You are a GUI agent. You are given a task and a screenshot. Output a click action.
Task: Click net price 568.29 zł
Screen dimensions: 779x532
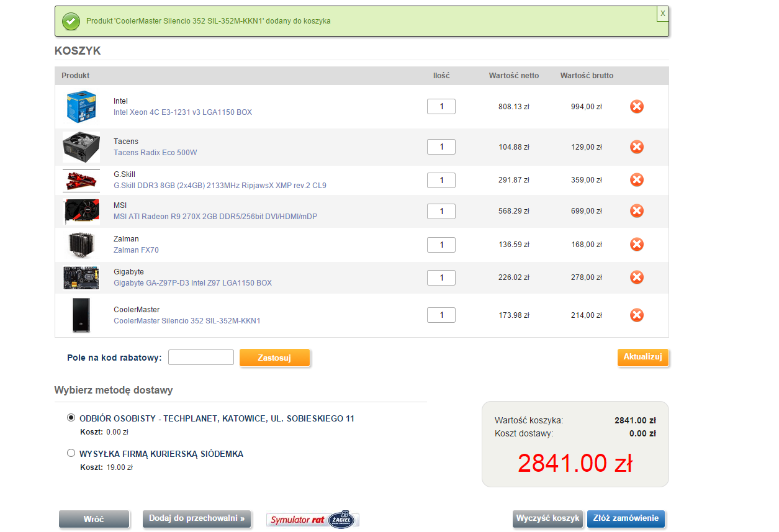tap(514, 212)
